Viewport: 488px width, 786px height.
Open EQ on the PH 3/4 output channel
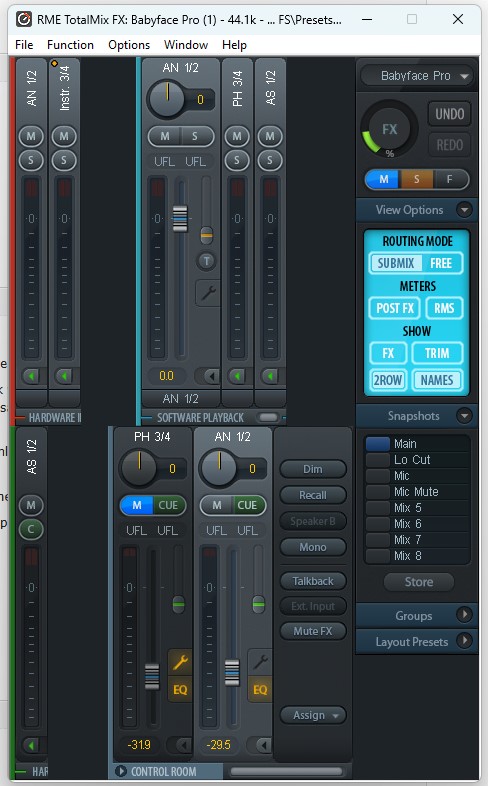click(x=180, y=690)
